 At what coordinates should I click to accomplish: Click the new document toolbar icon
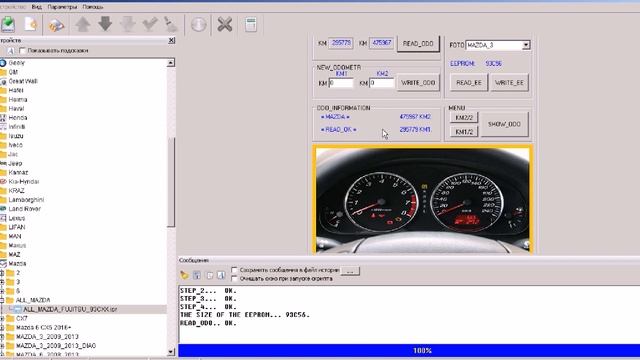coord(31,24)
